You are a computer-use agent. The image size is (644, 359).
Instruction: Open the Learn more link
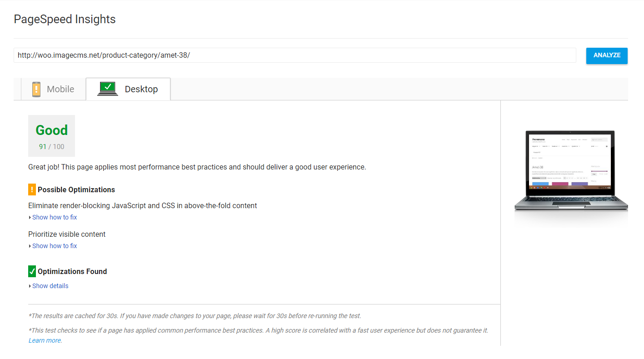[x=45, y=340]
